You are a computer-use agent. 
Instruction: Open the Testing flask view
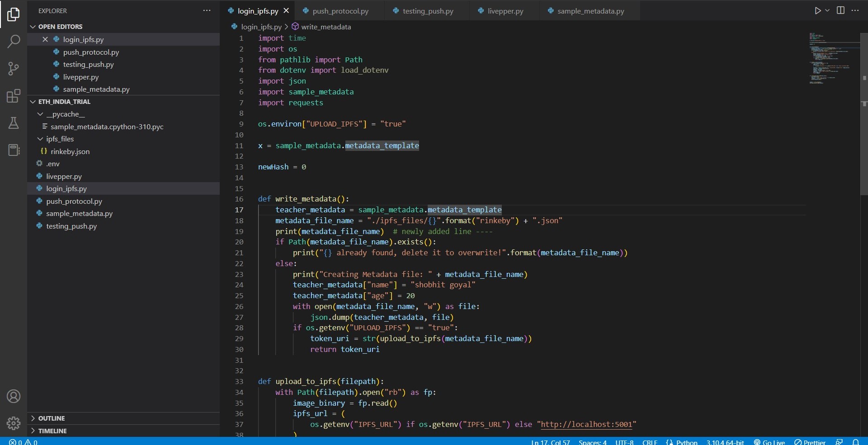click(14, 123)
